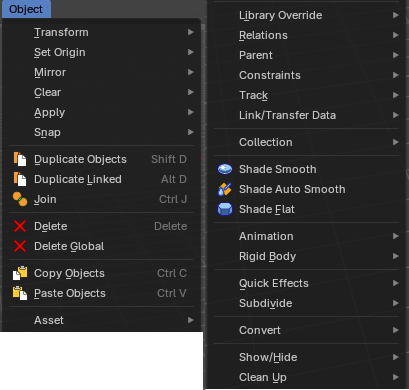409x390 pixels.
Task: Click the Shade Smooth sphere icon
Action: (x=225, y=169)
